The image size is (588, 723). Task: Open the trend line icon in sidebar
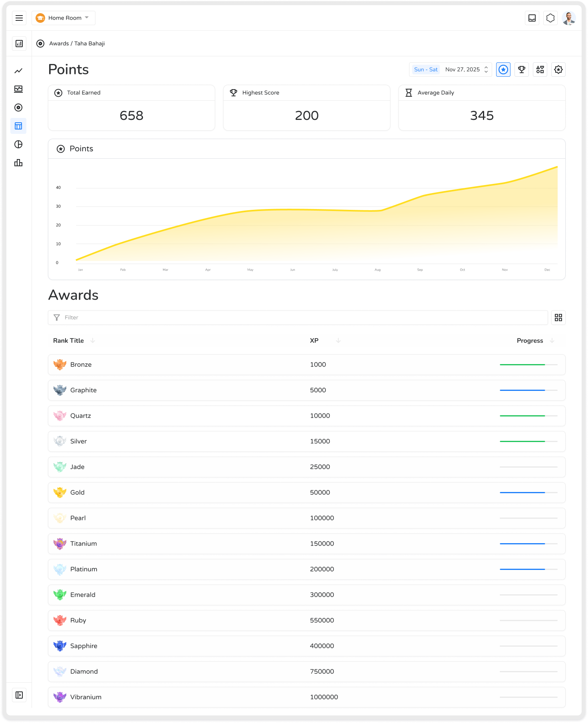click(x=18, y=71)
